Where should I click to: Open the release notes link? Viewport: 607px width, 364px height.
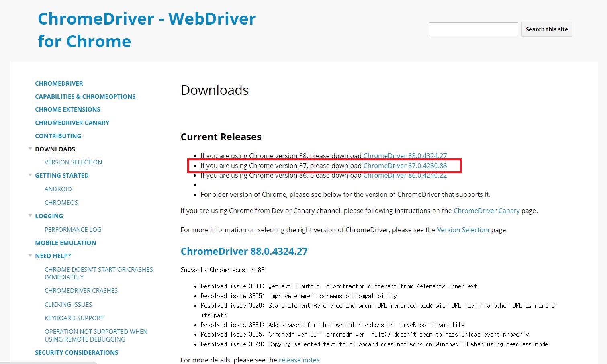tap(299, 360)
